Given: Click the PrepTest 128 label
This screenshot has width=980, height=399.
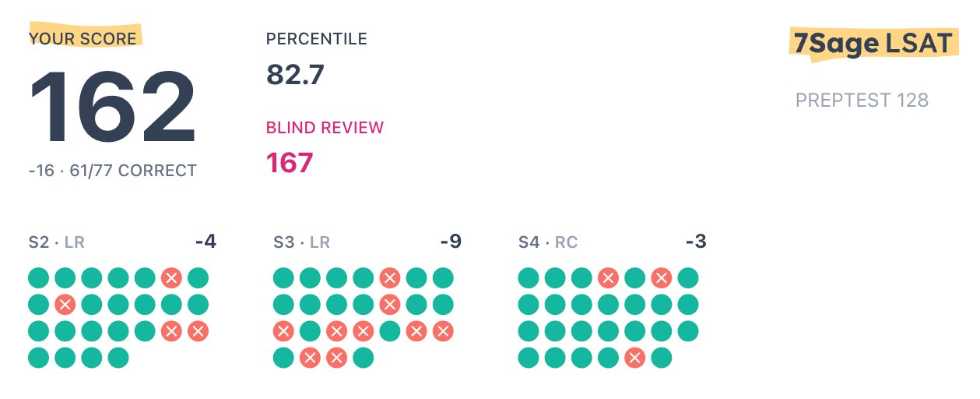Looking at the screenshot, I should [x=862, y=101].
